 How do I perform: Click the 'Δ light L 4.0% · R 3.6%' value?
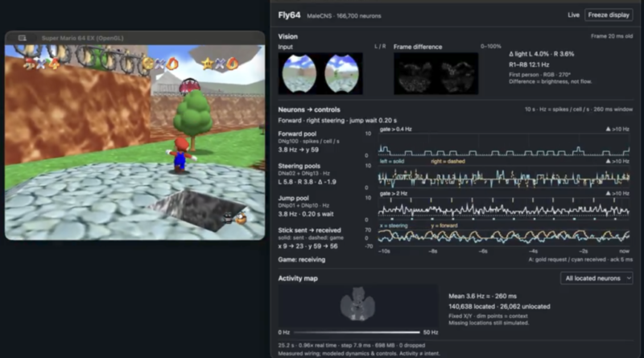point(541,54)
